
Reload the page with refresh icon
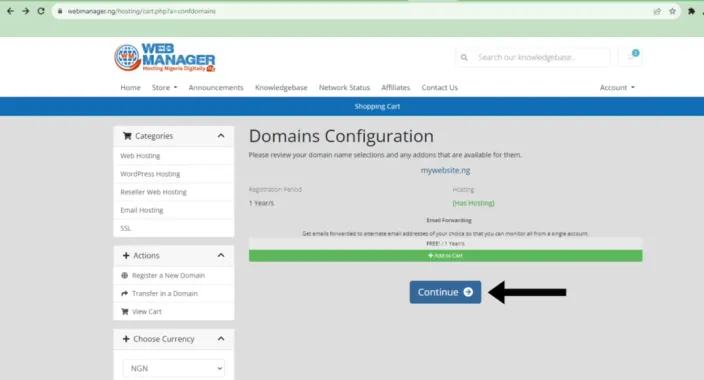[x=41, y=11]
